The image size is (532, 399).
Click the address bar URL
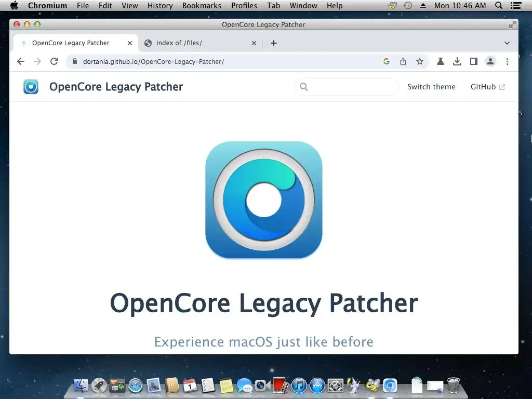click(x=153, y=62)
